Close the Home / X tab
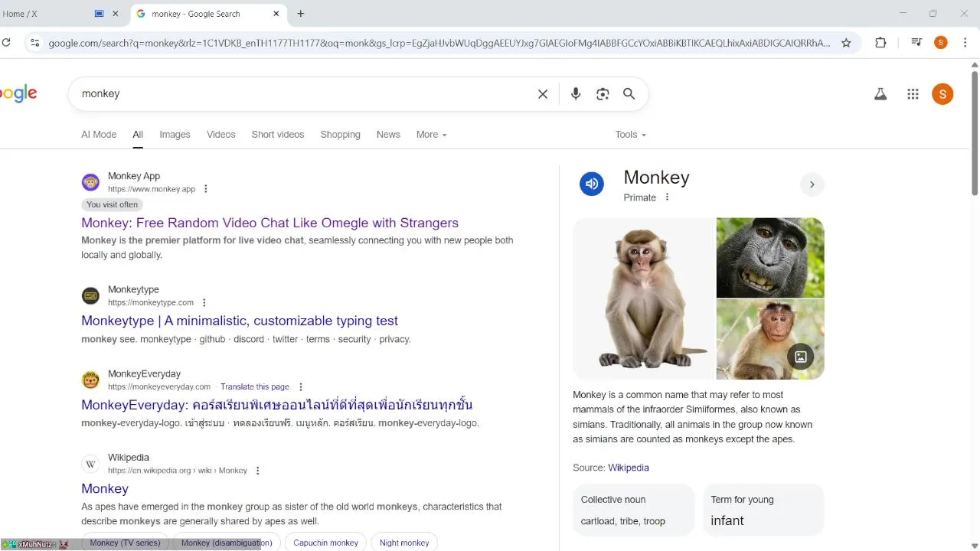Viewport: 980px width, 551px height. click(116, 14)
